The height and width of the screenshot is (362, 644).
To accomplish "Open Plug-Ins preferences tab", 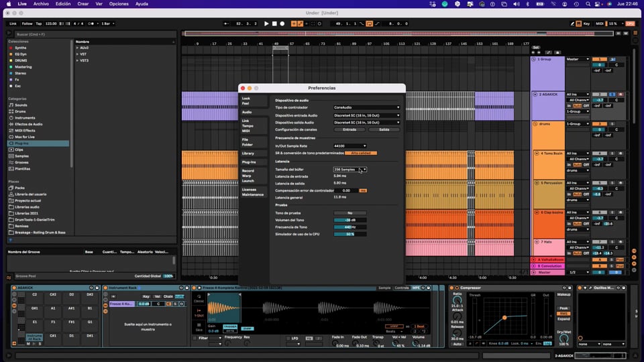I will point(254,162).
